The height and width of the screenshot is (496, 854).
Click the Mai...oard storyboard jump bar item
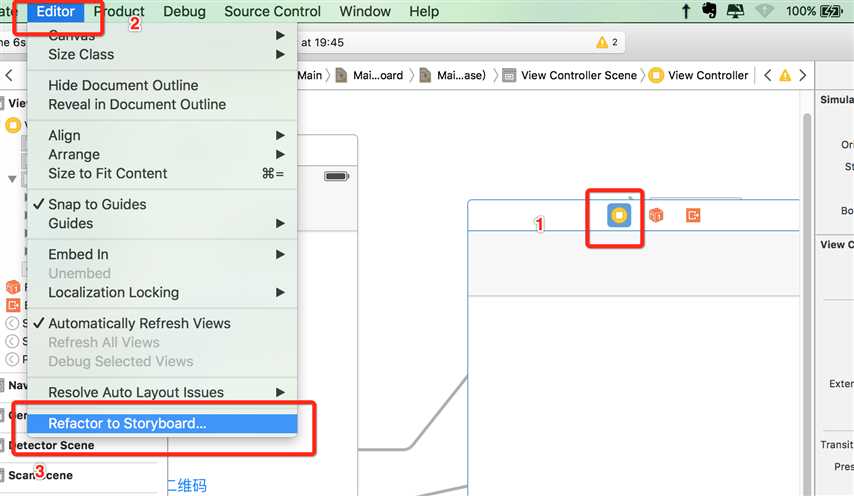[369, 75]
